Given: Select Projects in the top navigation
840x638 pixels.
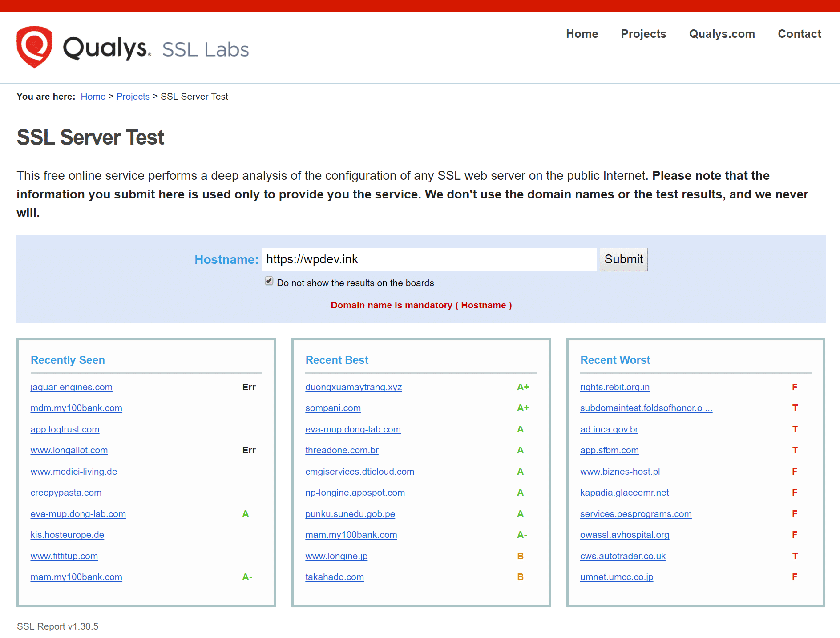Looking at the screenshot, I should pyautogui.click(x=643, y=34).
